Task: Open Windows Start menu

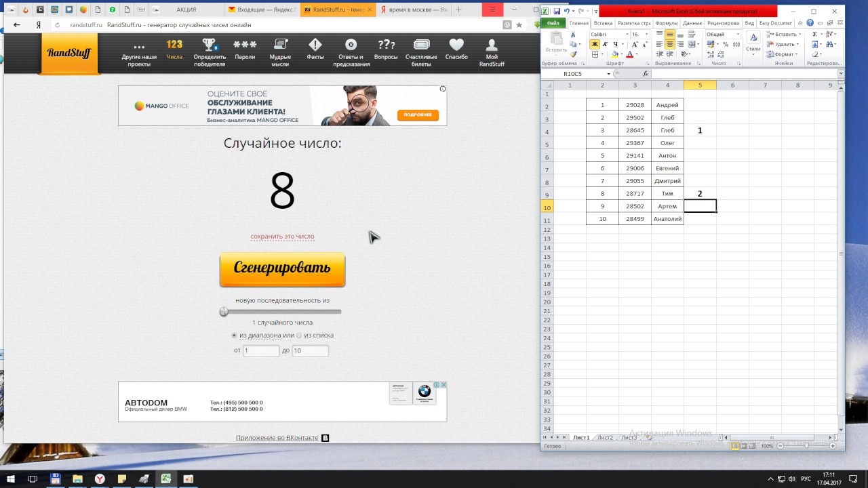Action: pyautogui.click(x=11, y=479)
